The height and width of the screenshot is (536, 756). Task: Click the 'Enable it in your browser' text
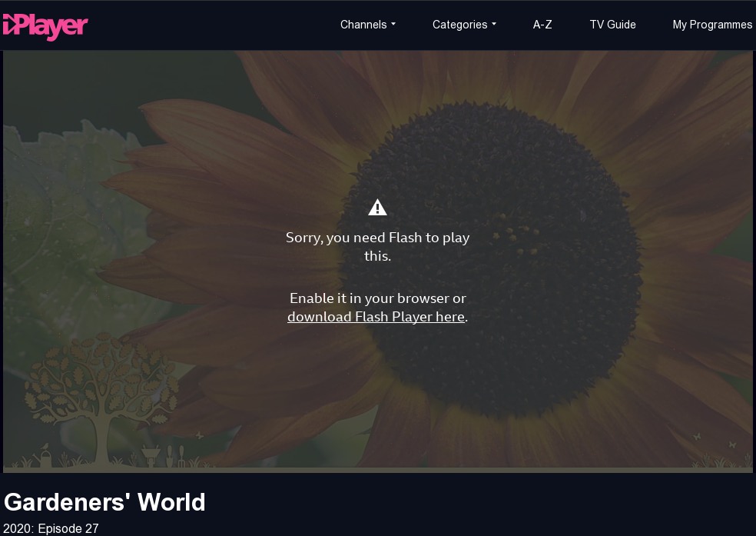(x=377, y=298)
